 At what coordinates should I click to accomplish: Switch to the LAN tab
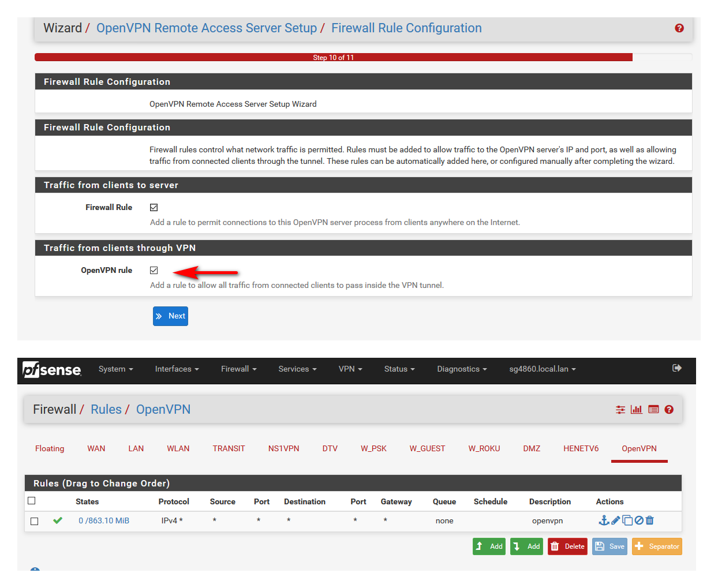[136, 449]
